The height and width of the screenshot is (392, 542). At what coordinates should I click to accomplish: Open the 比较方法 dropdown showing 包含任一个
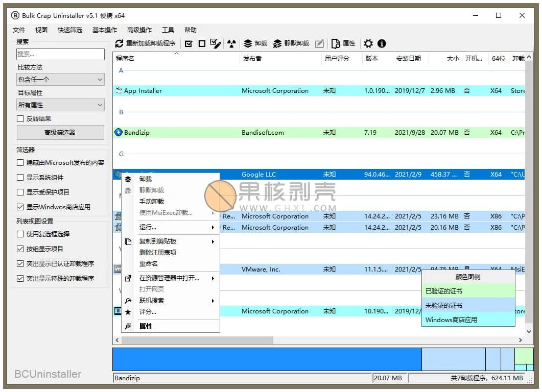(60, 80)
